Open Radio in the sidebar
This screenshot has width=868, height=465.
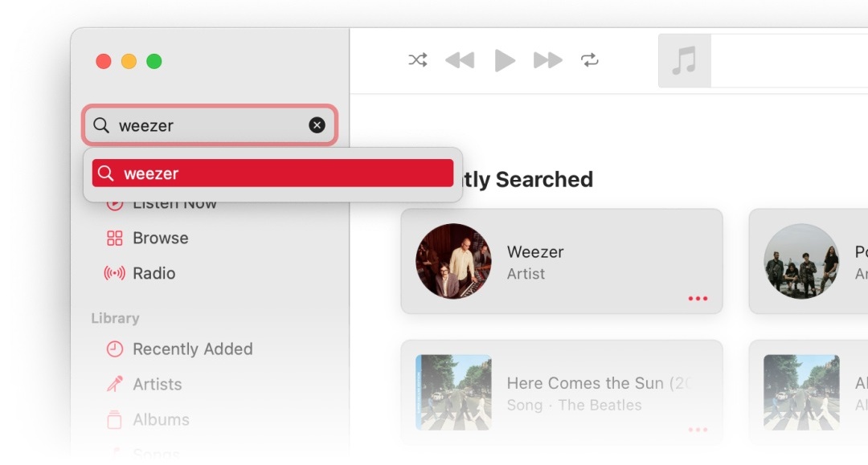(154, 274)
